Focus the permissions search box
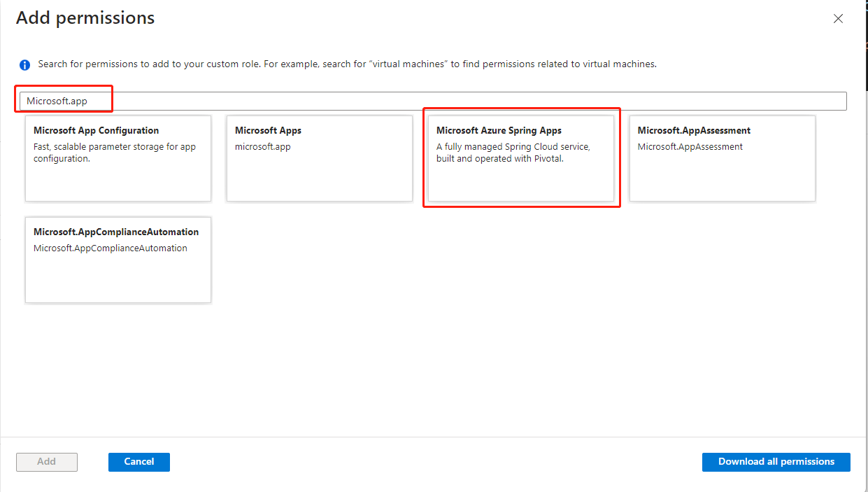The width and height of the screenshot is (868, 492). tap(433, 101)
